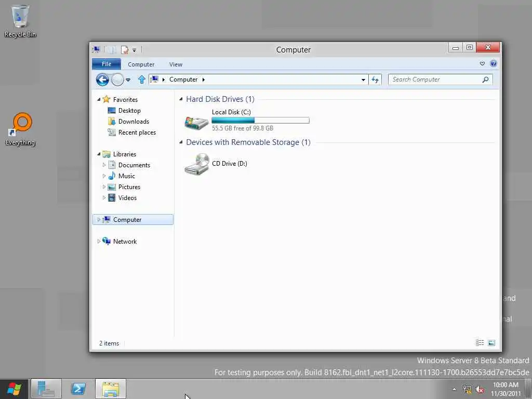Image resolution: width=532 pixels, height=399 pixels.
Task: Expand the Documents library node
Action: [x=104, y=165]
